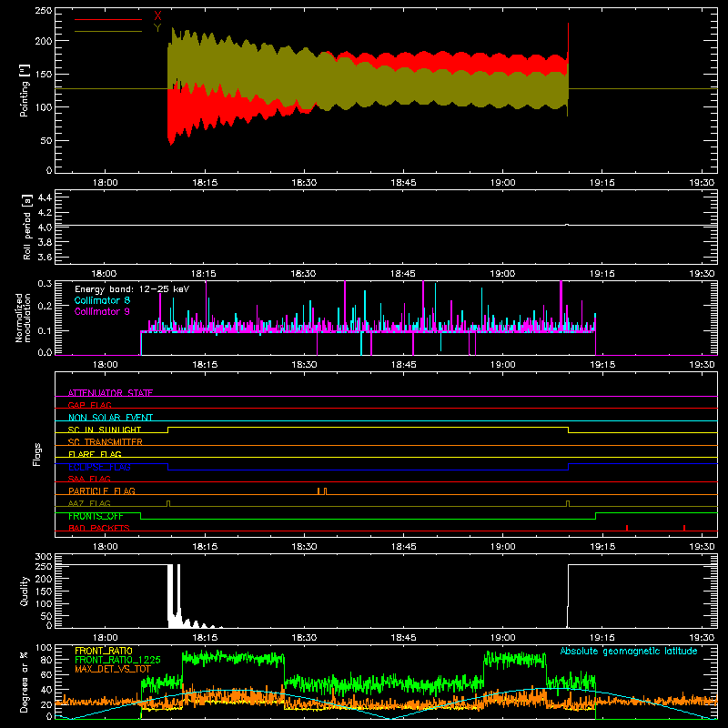The height and width of the screenshot is (728, 728).
Task: Click the 18:30 tick under the modulation plot
Action: [304, 365]
